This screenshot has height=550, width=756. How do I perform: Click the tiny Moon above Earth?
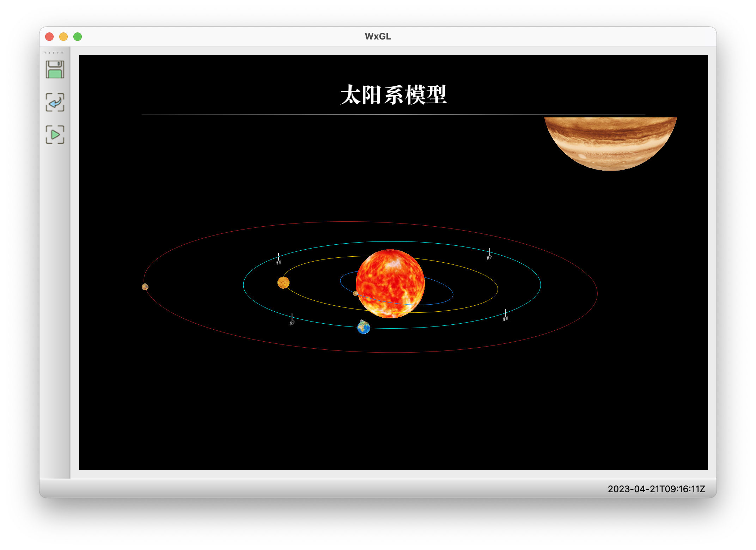[x=361, y=321]
